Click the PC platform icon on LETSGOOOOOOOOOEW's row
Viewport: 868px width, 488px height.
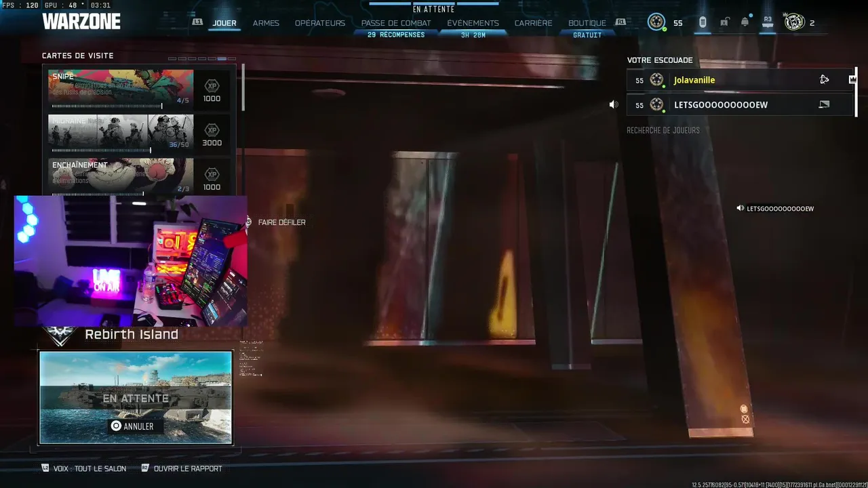point(824,104)
